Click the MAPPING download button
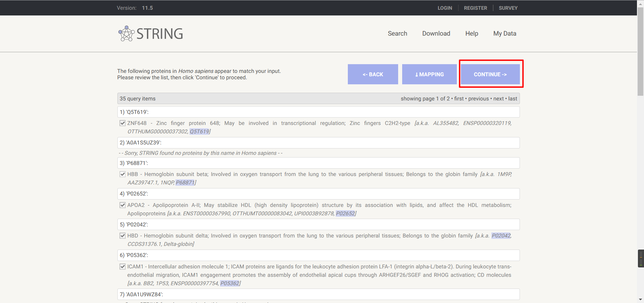644x303 pixels. 429,74
